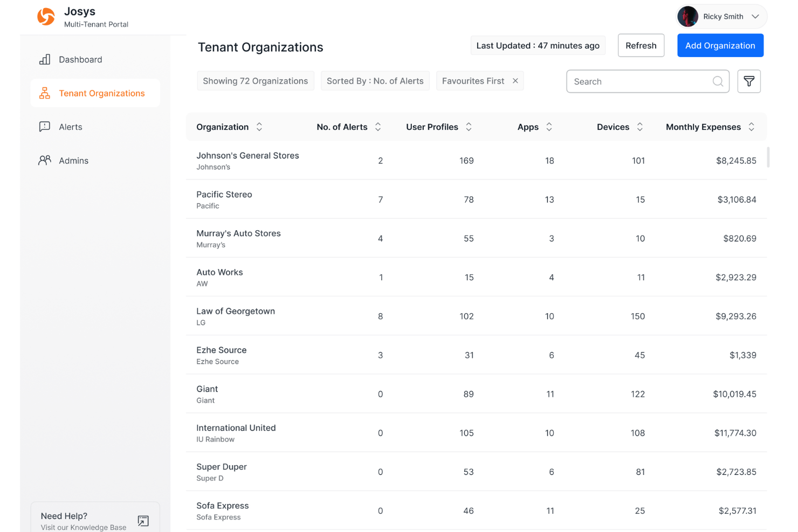Click the Add Organization button
Viewport: 798px width, 532px height.
720,46
